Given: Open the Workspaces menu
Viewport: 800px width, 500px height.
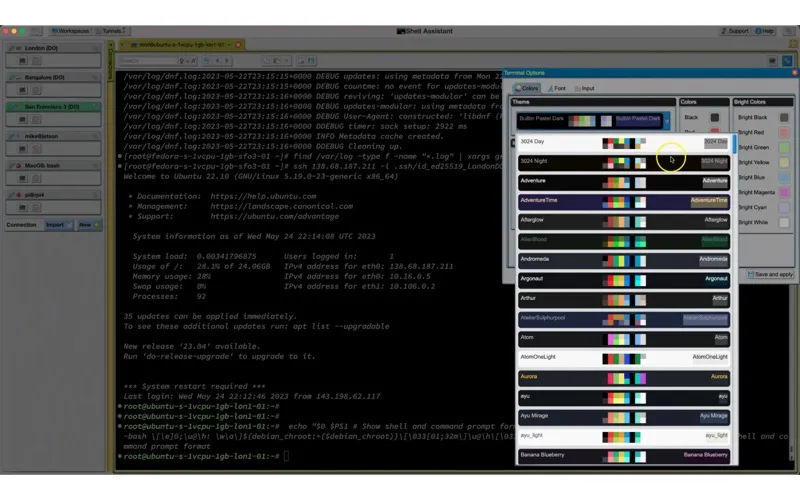Looking at the screenshot, I should 70,31.
